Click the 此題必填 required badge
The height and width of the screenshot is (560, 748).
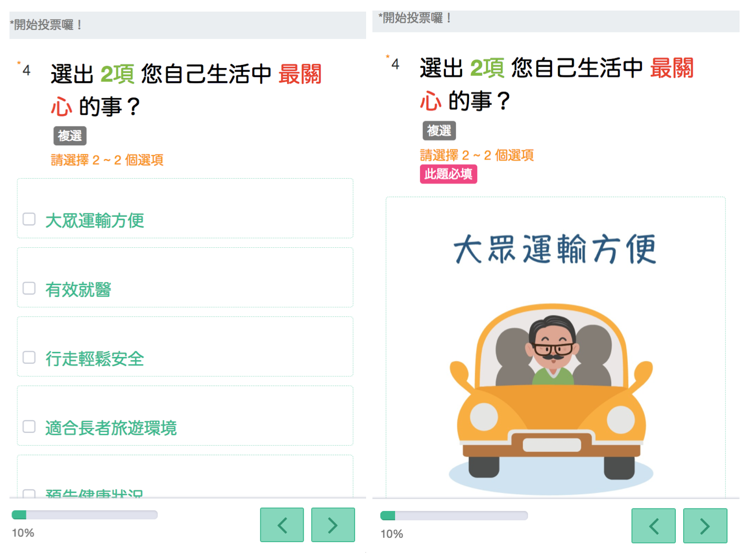[448, 174]
